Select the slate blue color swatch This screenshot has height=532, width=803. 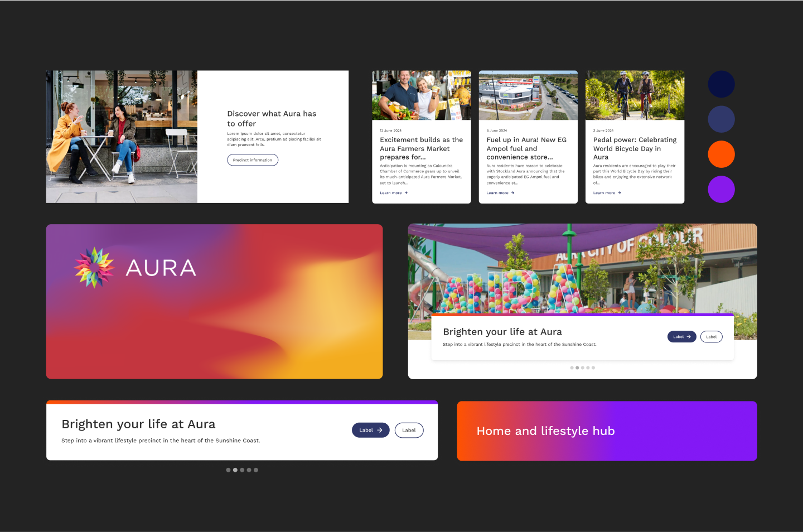click(721, 119)
